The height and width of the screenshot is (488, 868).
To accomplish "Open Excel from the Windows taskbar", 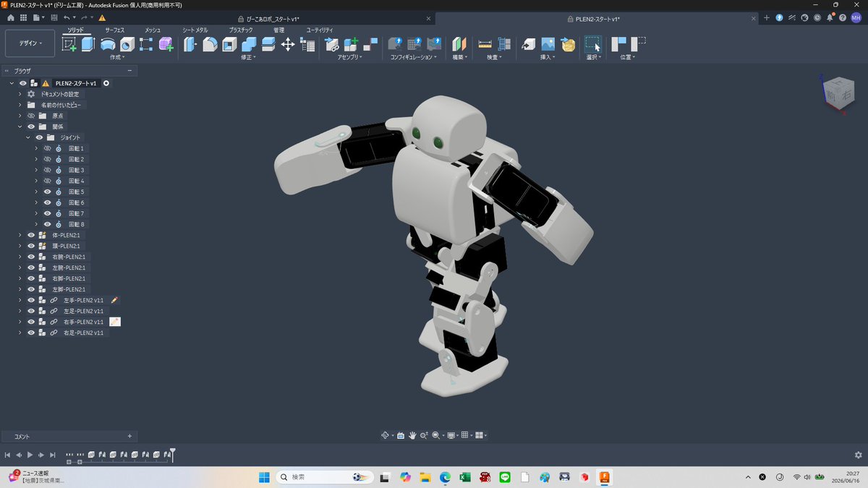I will tap(465, 477).
